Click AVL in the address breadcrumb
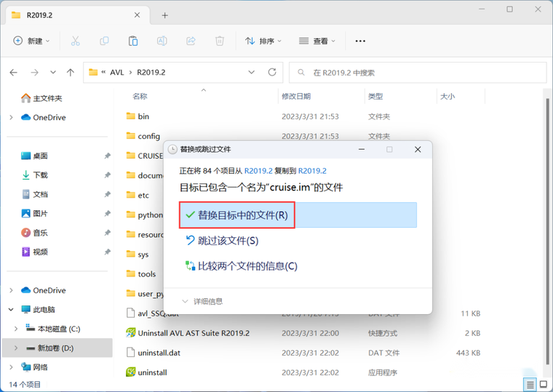Image resolution: width=553 pixels, height=392 pixels. [x=117, y=72]
